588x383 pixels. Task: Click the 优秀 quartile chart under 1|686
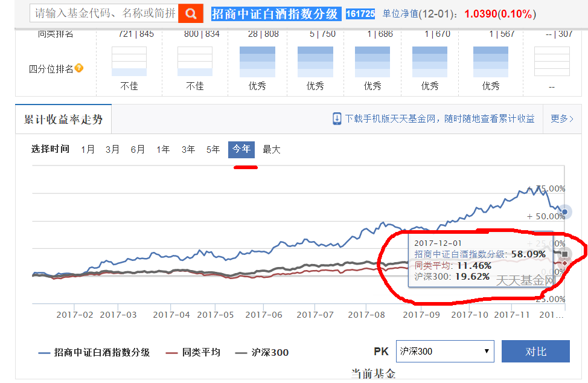click(372, 62)
